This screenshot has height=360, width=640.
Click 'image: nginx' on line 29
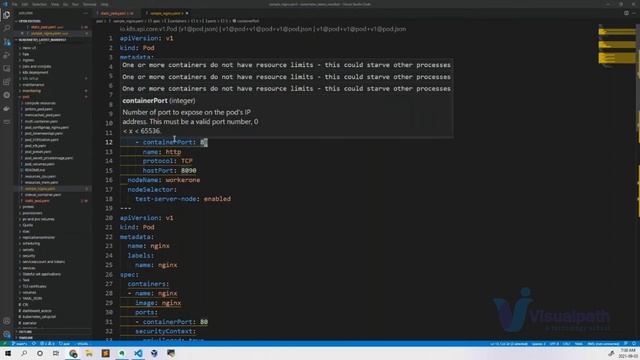point(158,303)
